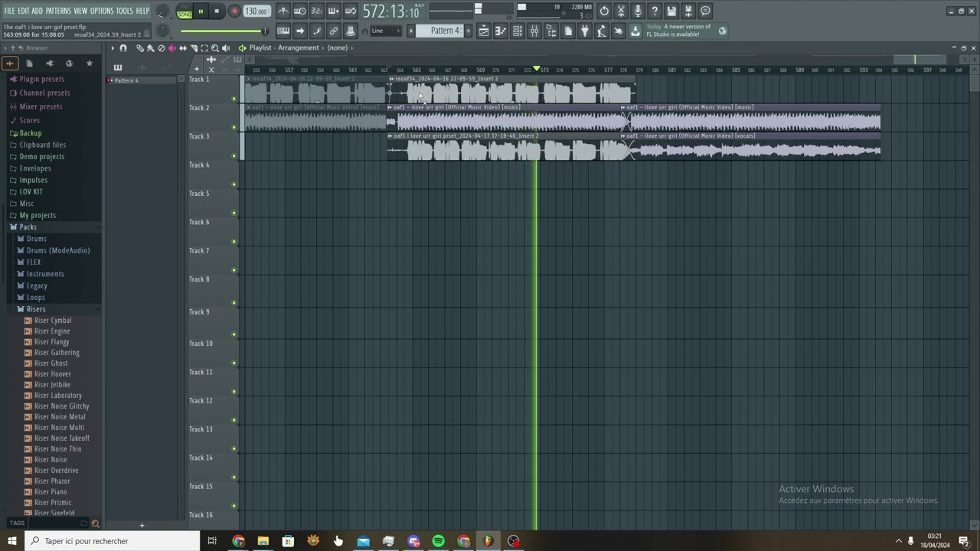
Task: Collapse the Packs folder
Action: [x=28, y=227]
